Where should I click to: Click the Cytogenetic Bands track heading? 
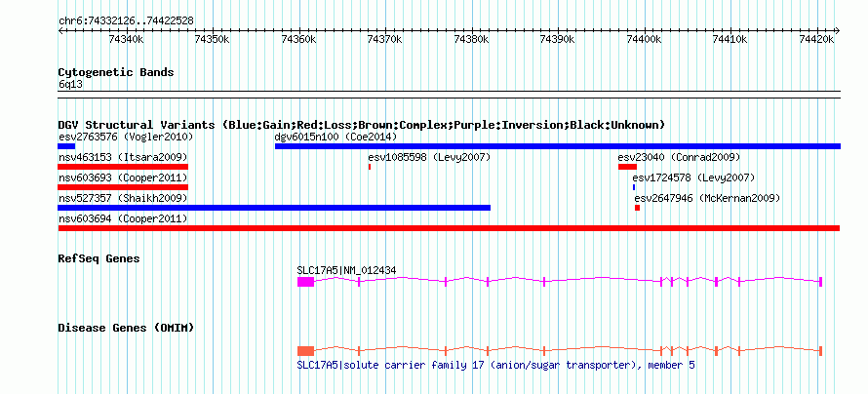(x=116, y=72)
